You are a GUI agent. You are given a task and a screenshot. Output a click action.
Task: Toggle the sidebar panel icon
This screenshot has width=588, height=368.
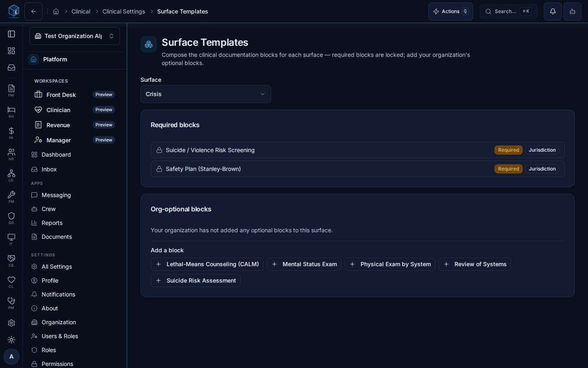click(x=11, y=34)
